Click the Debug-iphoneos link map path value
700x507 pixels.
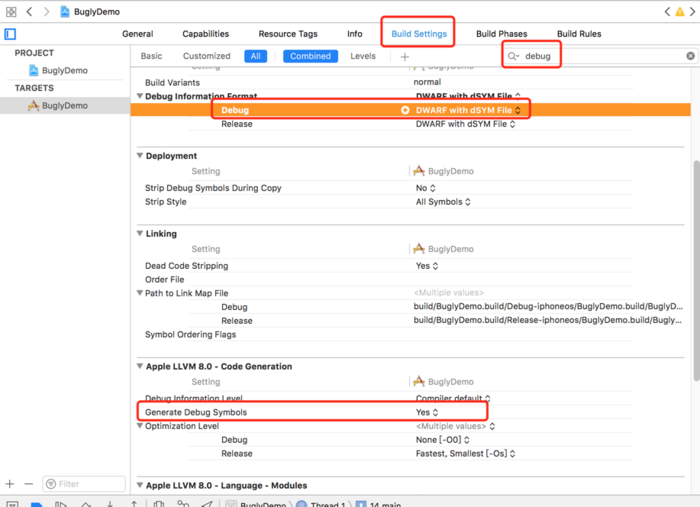pyautogui.click(x=548, y=307)
